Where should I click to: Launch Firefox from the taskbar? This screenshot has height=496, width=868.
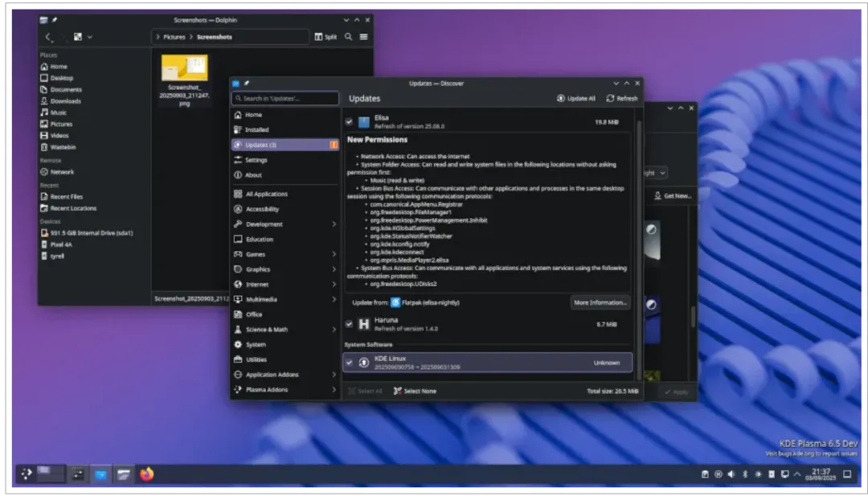pos(147,473)
